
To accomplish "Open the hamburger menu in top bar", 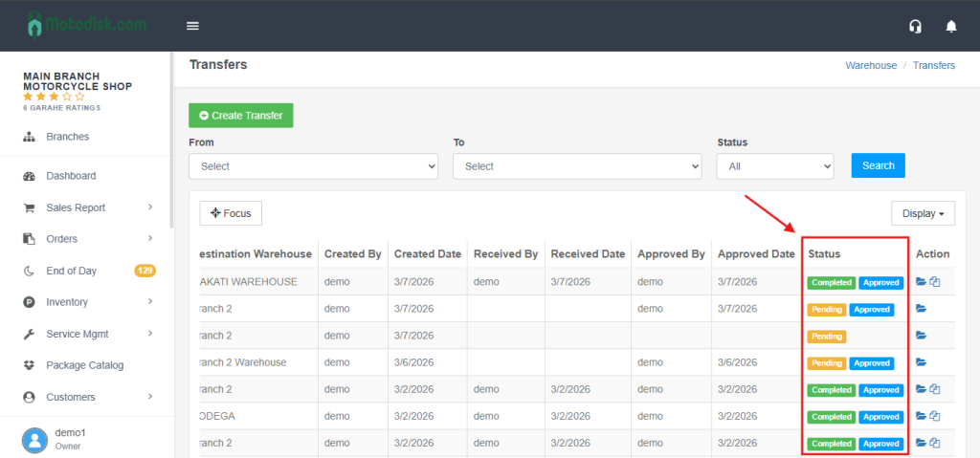I will pos(192,26).
